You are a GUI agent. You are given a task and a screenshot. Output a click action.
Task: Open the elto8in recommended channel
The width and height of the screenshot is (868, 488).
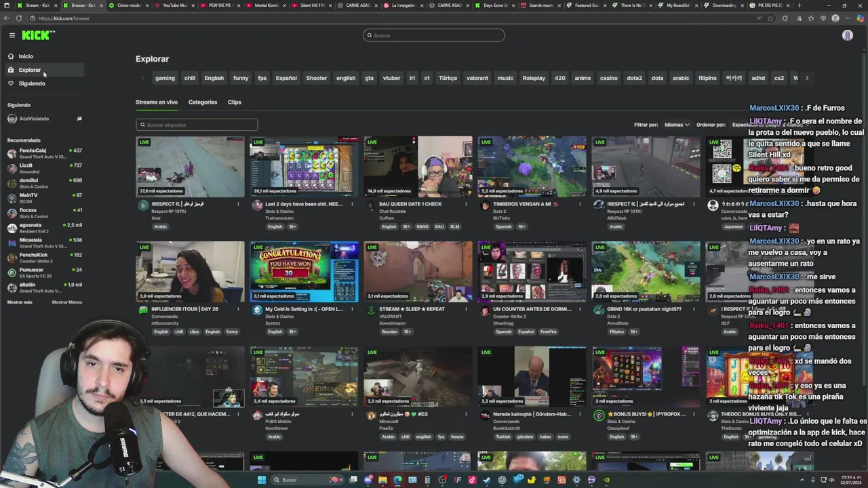(45, 287)
